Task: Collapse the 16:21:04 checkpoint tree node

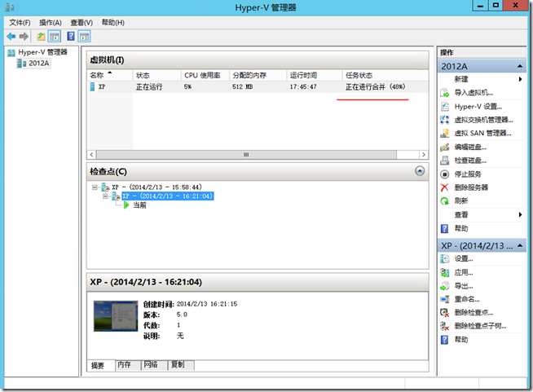Action: (x=105, y=196)
